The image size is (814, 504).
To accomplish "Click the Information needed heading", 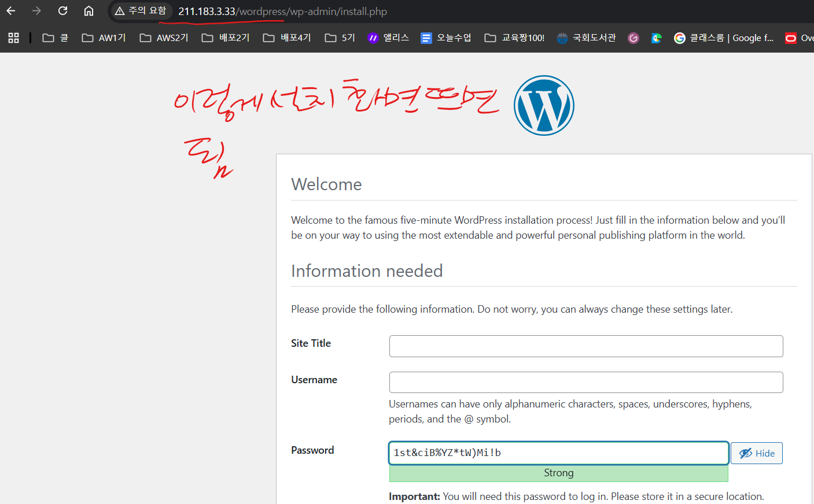I will 367,271.
